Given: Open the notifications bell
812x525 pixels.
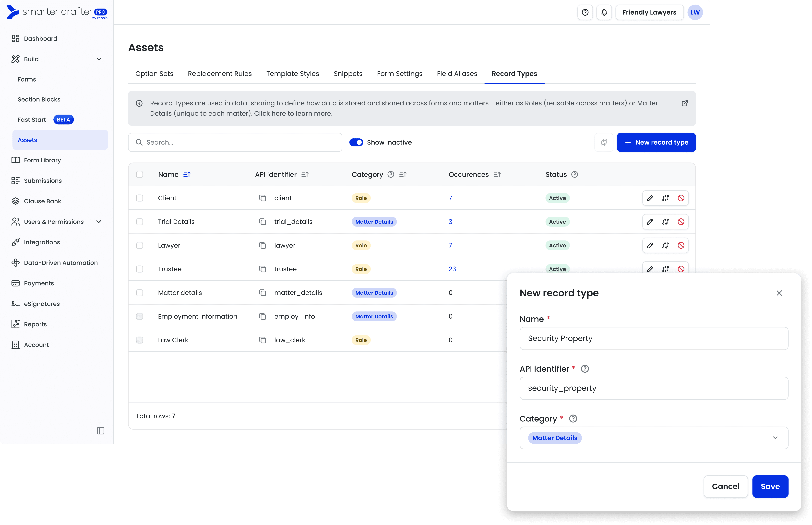Looking at the screenshot, I should coord(604,12).
